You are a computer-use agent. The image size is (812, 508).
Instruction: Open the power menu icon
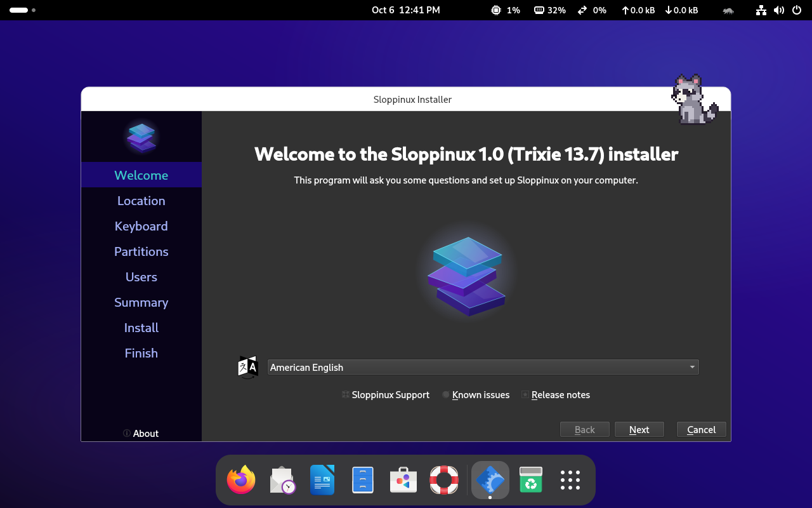tap(797, 10)
